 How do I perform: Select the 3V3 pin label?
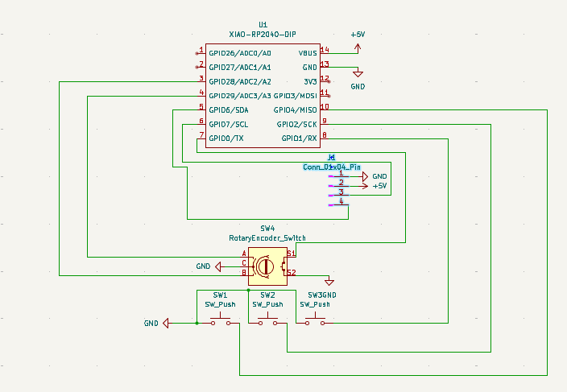point(310,81)
